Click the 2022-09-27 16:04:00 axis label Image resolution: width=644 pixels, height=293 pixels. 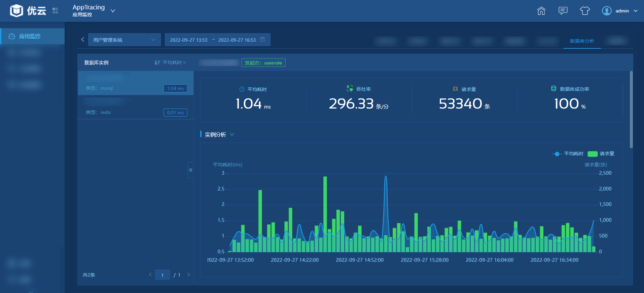tap(490, 260)
